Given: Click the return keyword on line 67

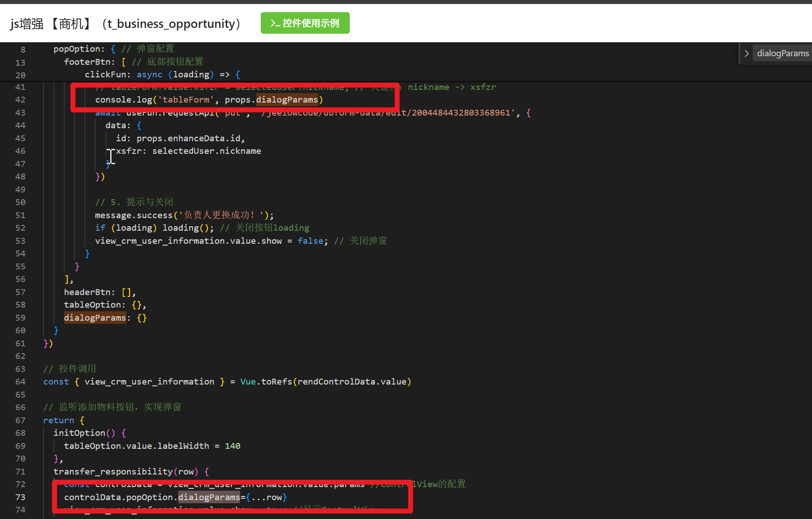Looking at the screenshot, I should (58, 421).
